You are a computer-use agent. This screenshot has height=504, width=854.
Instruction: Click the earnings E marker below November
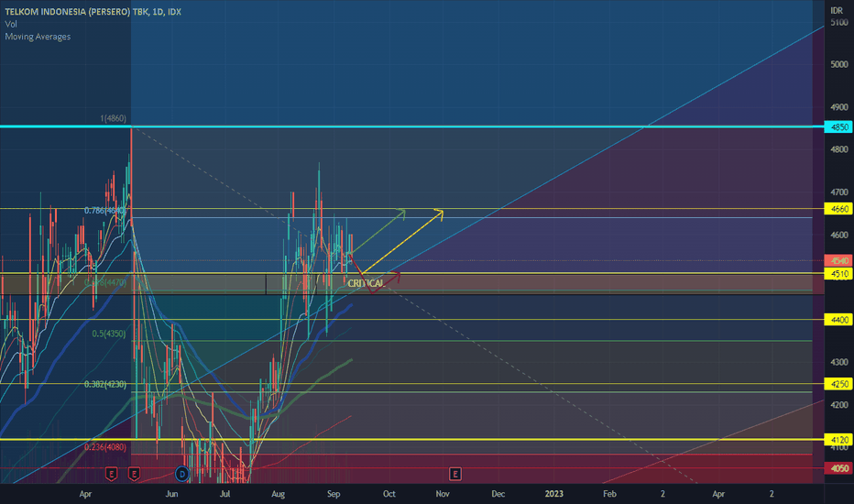(455, 474)
